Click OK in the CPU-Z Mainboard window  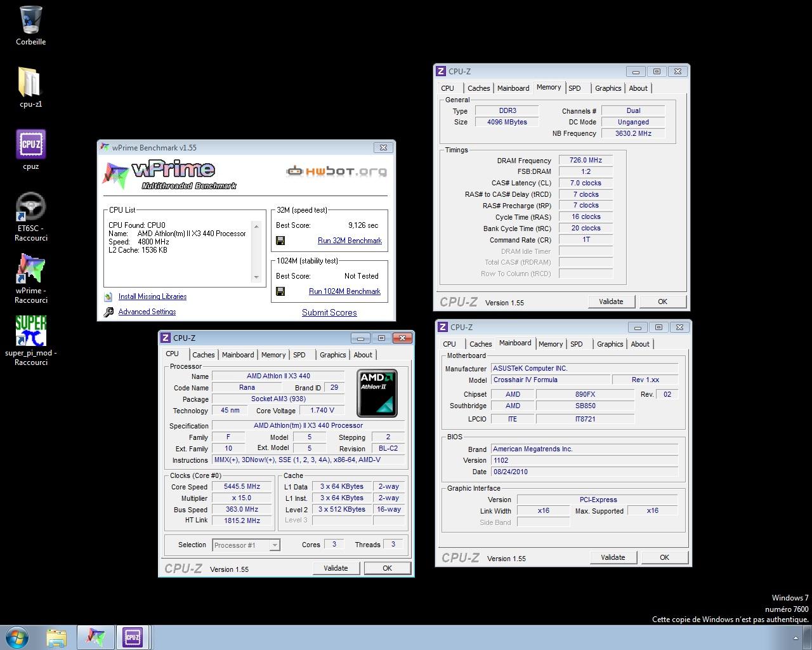(665, 557)
